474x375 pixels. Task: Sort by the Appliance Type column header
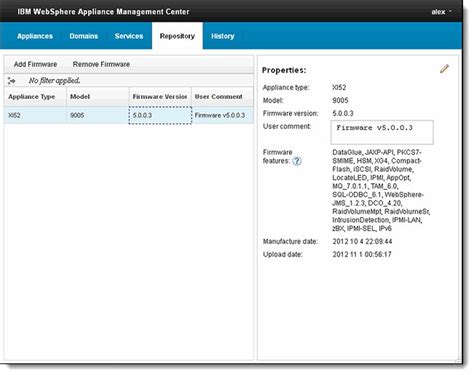35,97
